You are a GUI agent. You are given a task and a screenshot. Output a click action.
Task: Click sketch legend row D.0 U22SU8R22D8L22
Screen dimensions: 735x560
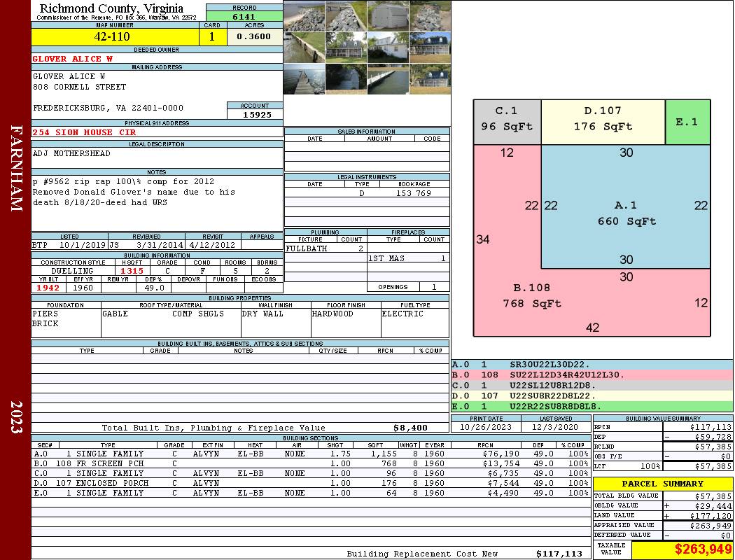click(x=592, y=396)
